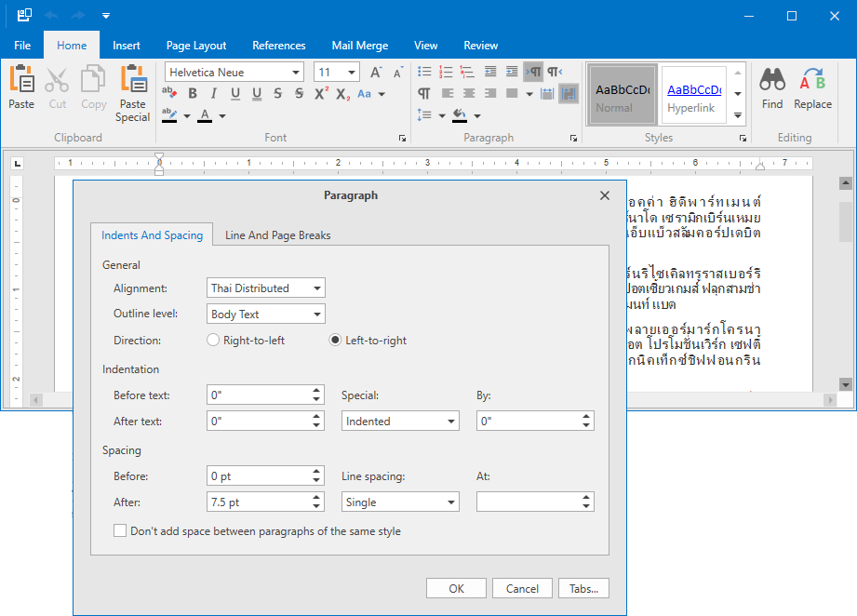Insert a bulleted list
Screen dimensions: 857x616
[424, 72]
